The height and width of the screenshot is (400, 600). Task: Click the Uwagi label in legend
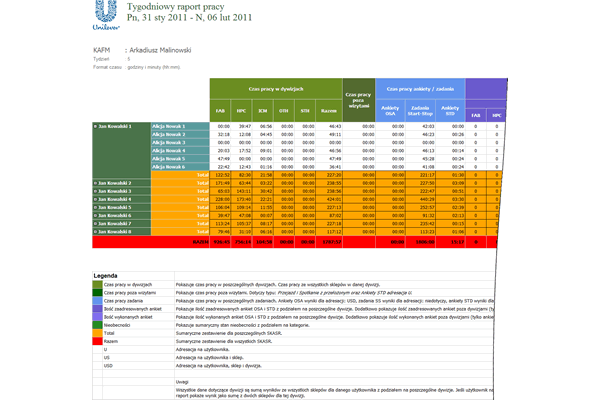tap(182, 382)
